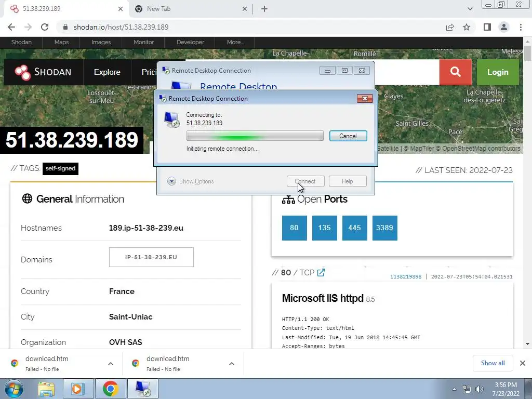Screen dimensions: 532x399
Task: Click Remote Desktop icon on taskbar
Action: click(x=143, y=389)
